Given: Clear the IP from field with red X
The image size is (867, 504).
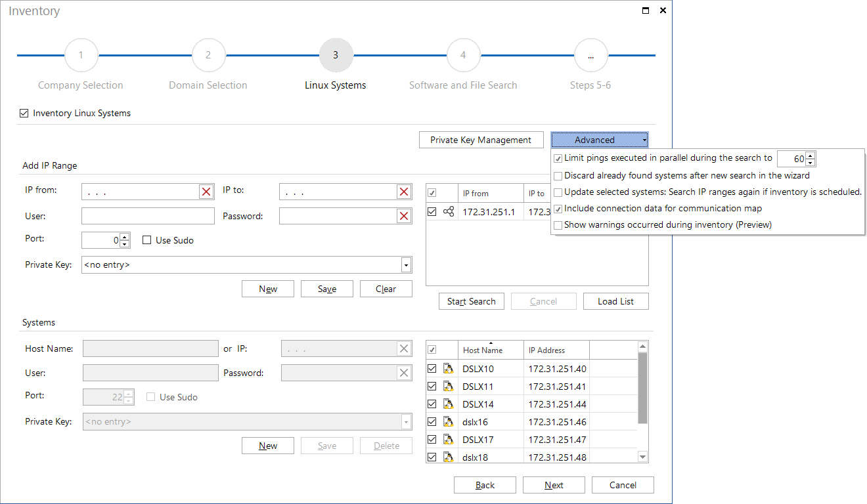Looking at the screenshot, I should pyautogui.click(x=206, y=192).
